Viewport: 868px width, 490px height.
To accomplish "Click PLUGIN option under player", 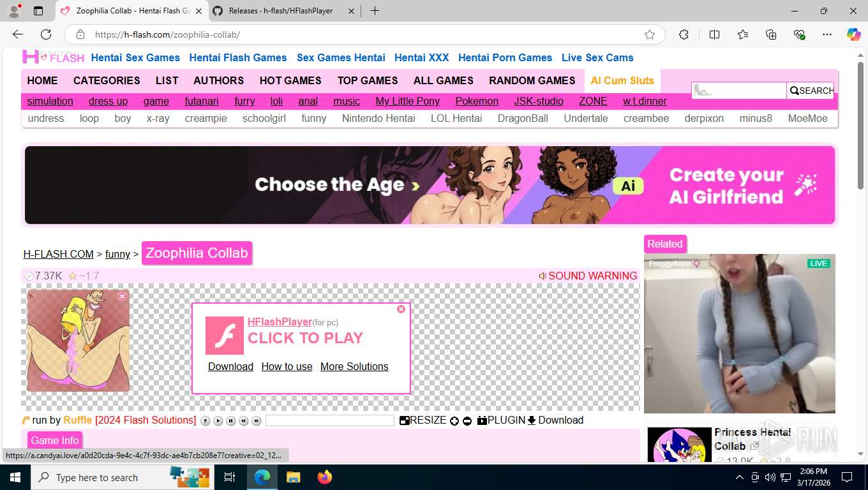I will (x=501, y=420).
